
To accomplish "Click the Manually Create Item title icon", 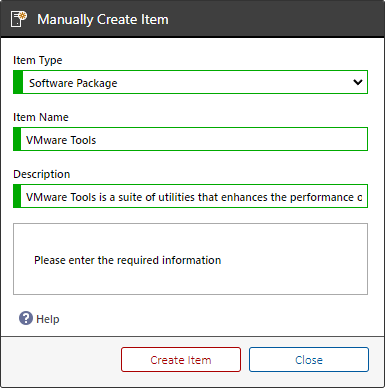I will coord(19,19).
